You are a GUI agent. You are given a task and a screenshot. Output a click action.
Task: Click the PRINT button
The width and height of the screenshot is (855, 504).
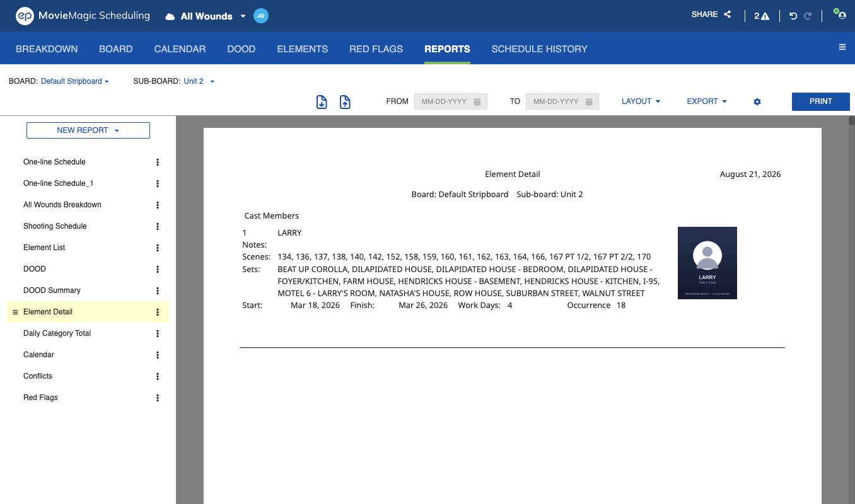click(x=821, y=101)
